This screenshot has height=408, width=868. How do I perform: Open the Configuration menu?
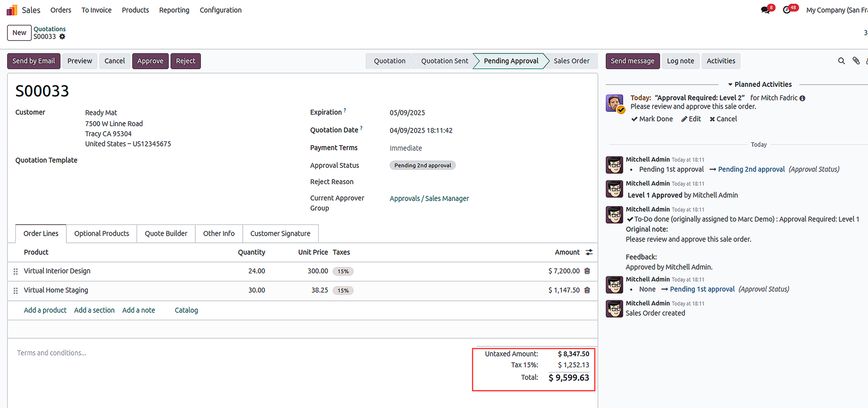(221, 10)
